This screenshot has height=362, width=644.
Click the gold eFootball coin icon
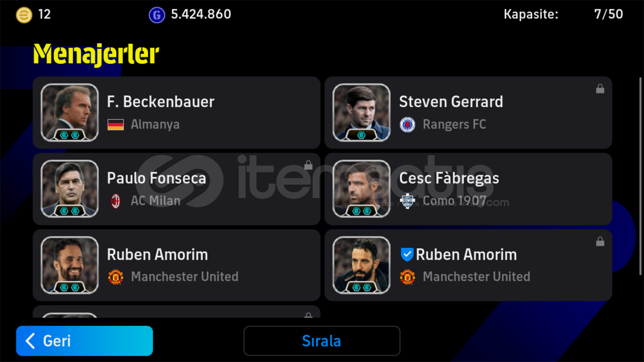pos(24,15)
